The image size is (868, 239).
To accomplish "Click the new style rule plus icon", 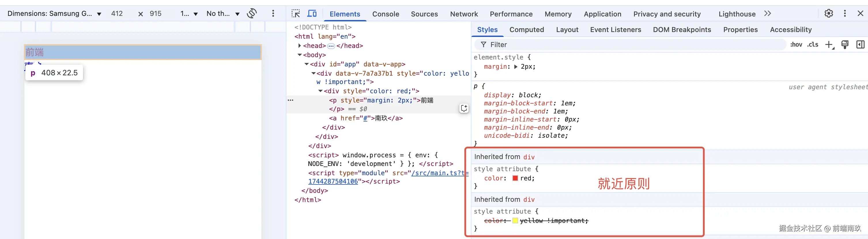I will (829, 44).
